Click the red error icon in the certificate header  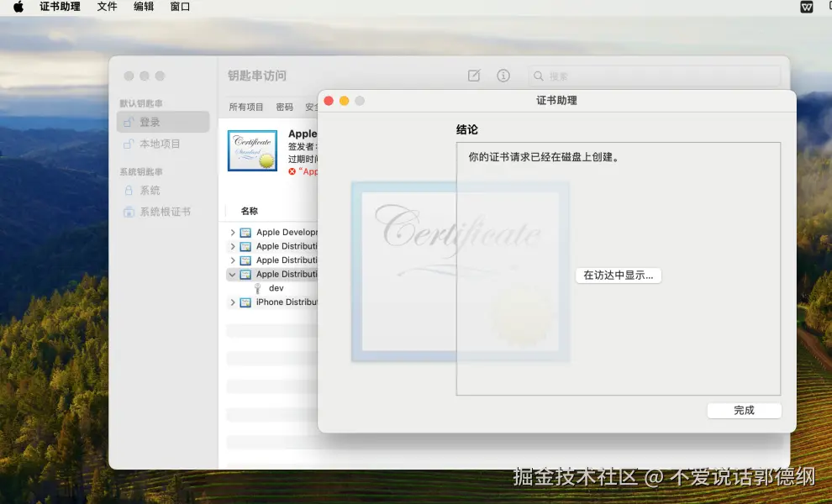[292, 171]
